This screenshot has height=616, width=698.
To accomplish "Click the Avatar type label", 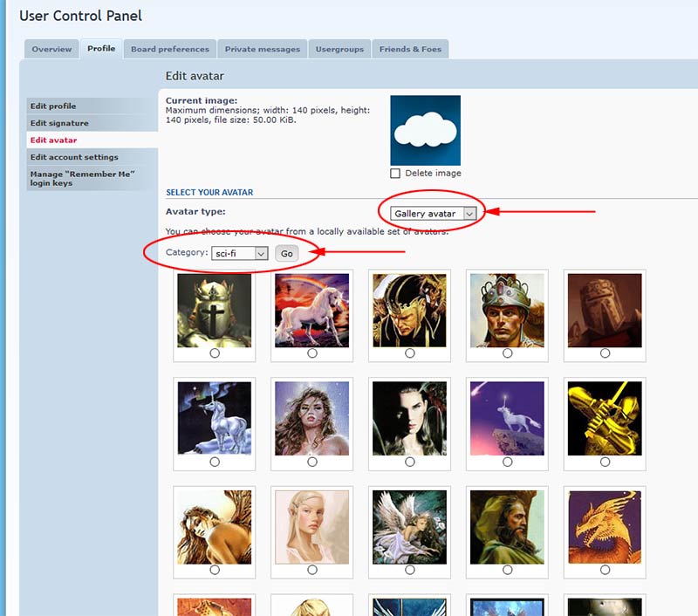I will (195, 211).
